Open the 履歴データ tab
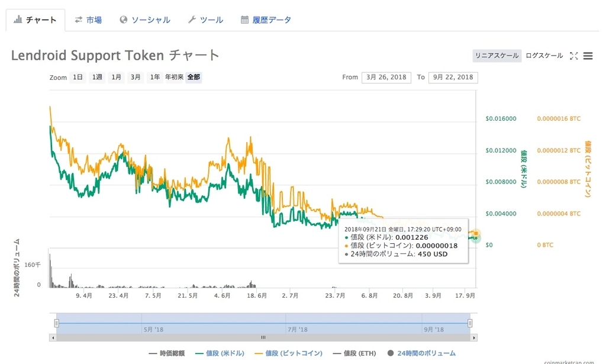The width and height of the screenshot is (606, 364). [x=266, y=20]
